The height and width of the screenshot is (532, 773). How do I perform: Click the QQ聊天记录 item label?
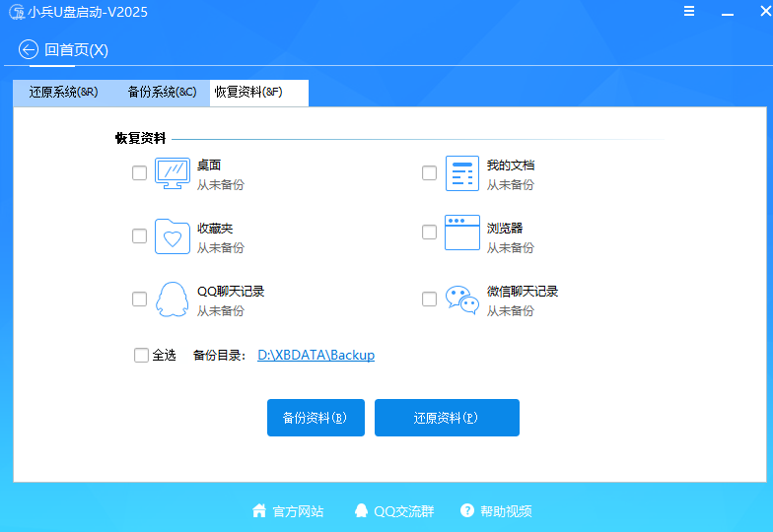coord(231,292)
